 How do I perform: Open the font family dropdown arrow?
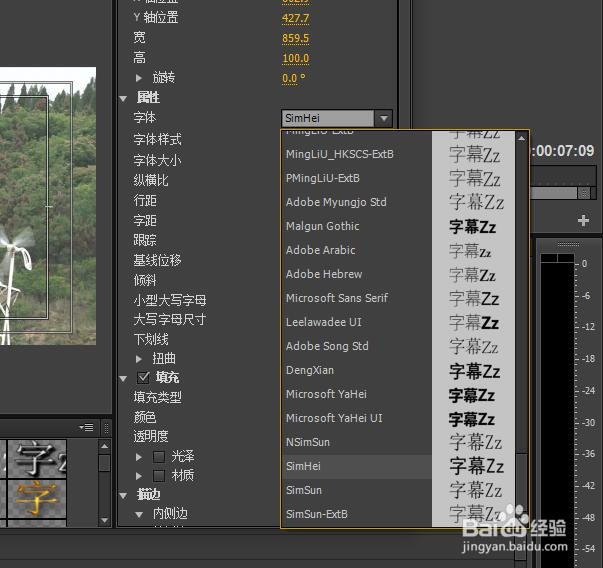tap(383, 118)
